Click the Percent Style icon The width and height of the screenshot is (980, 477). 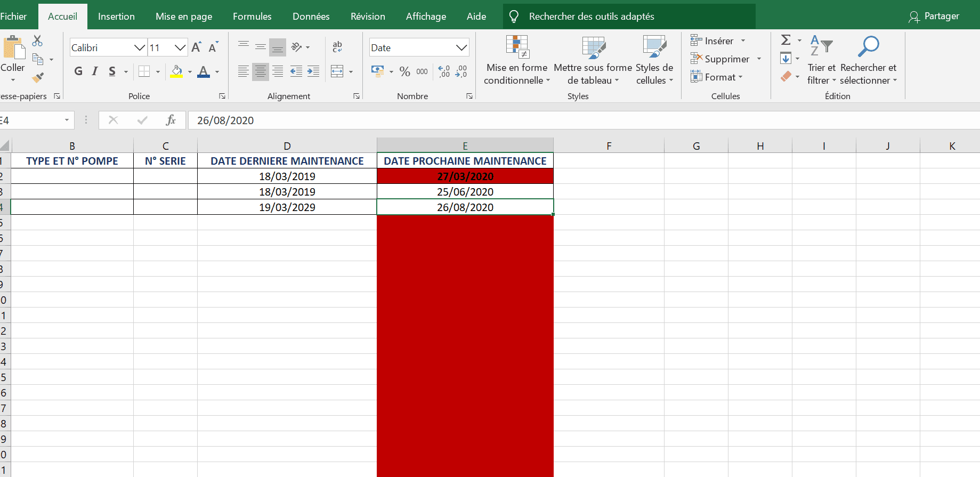[405, 71]
